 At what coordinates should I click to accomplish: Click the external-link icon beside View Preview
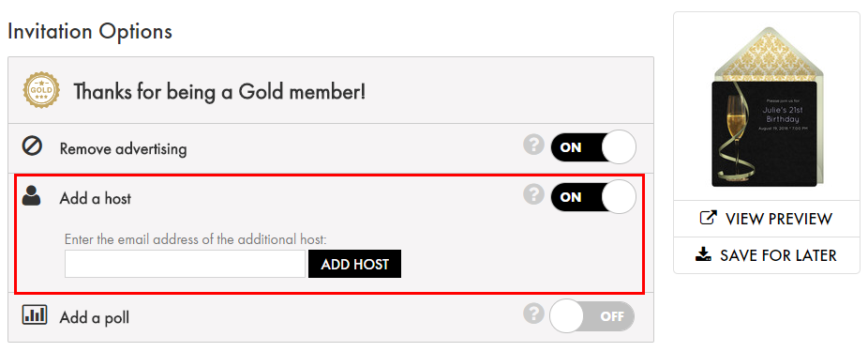(x=709, y=218)
